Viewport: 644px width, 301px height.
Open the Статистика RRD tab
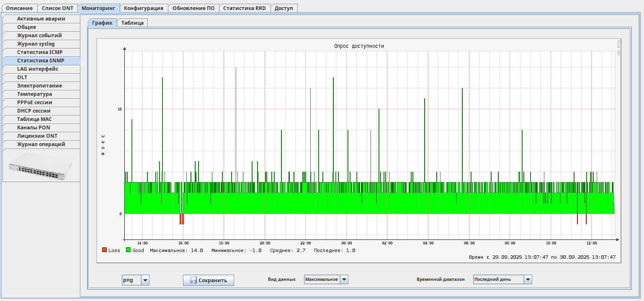pos(244,8)
